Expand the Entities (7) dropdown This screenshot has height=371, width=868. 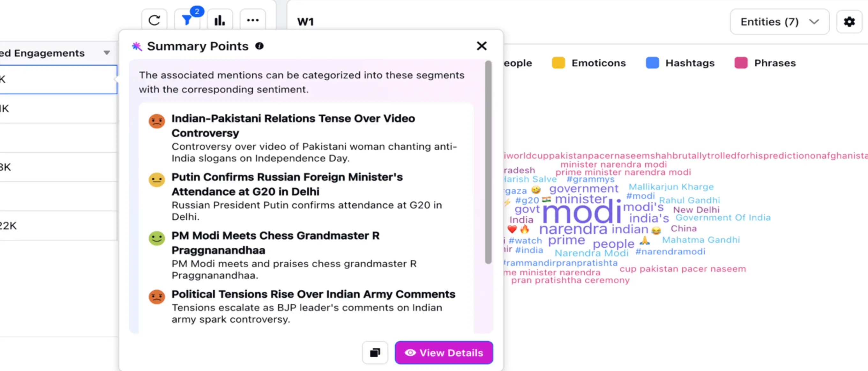pyautogui.click(x=779, y=22)
